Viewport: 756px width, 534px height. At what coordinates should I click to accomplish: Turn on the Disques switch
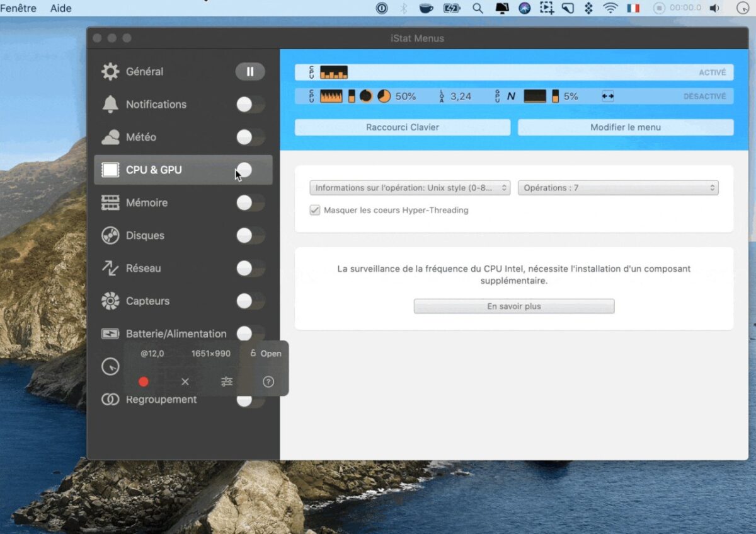250,235
